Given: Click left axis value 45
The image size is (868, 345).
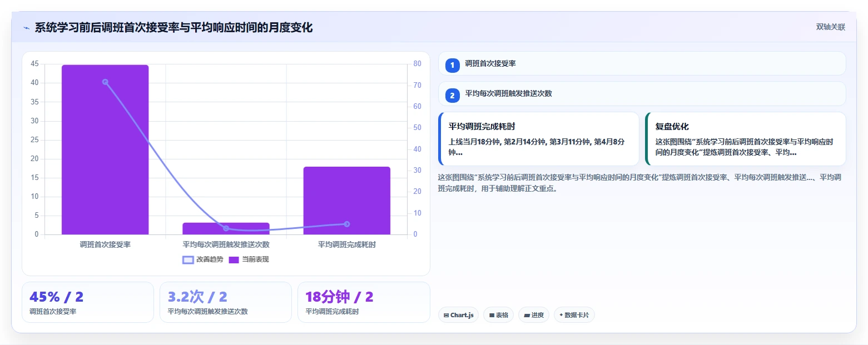Looking at the screenshot, I should [35, 64].
